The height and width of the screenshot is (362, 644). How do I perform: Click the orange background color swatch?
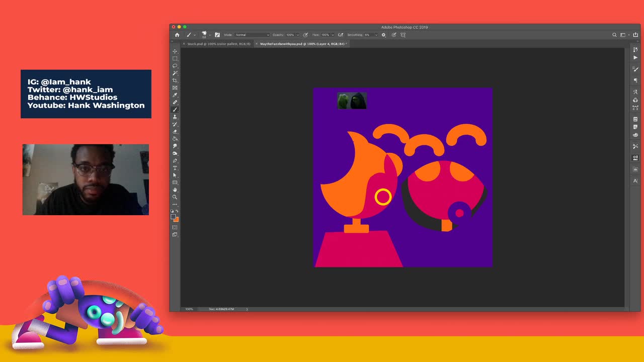click(176, 219)
